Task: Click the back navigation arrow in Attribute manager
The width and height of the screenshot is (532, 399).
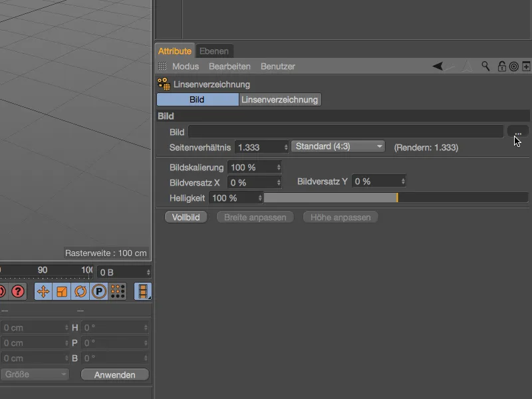Action: [x=437, y=66]
